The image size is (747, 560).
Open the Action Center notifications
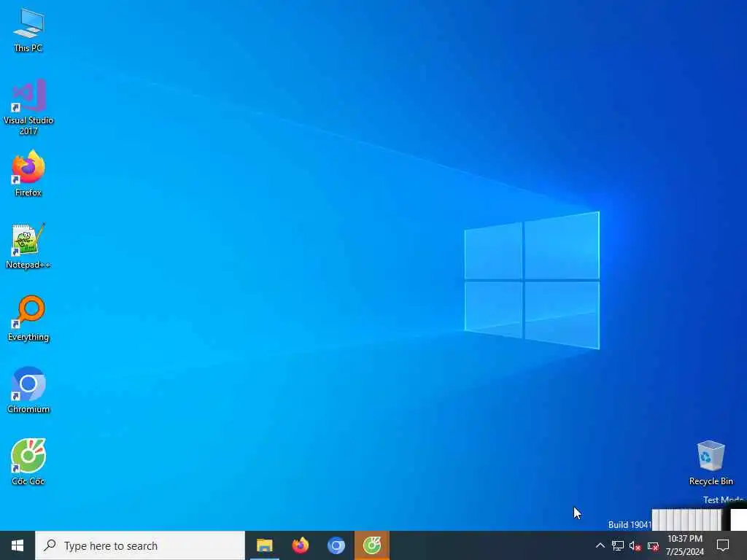point(723,545)
